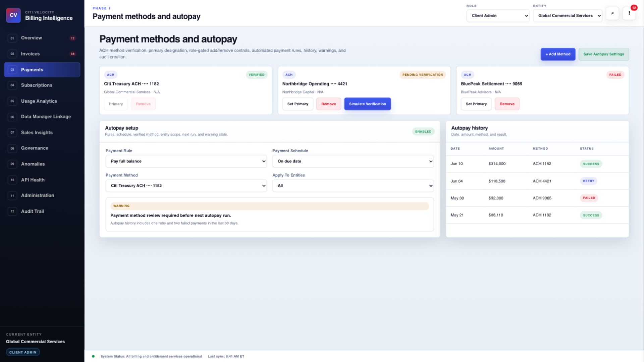Click the PENDING VERIFICATION badge
This screenshot has width=644, height=362.
click(423, 75)
